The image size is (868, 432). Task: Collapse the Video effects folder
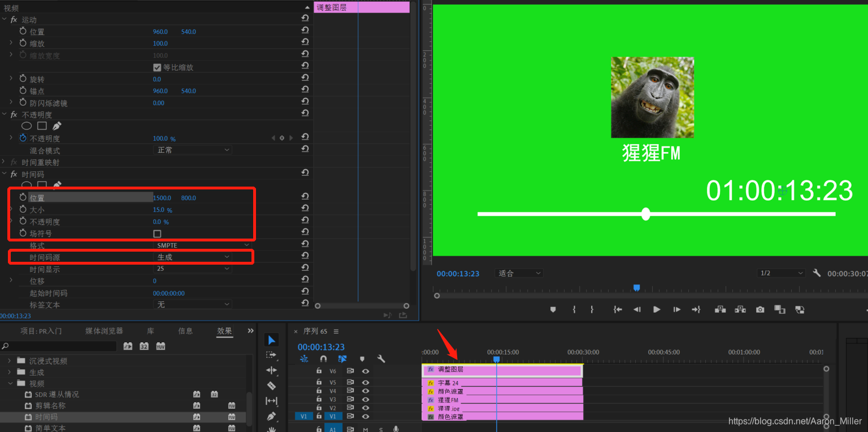pos(10,383)
